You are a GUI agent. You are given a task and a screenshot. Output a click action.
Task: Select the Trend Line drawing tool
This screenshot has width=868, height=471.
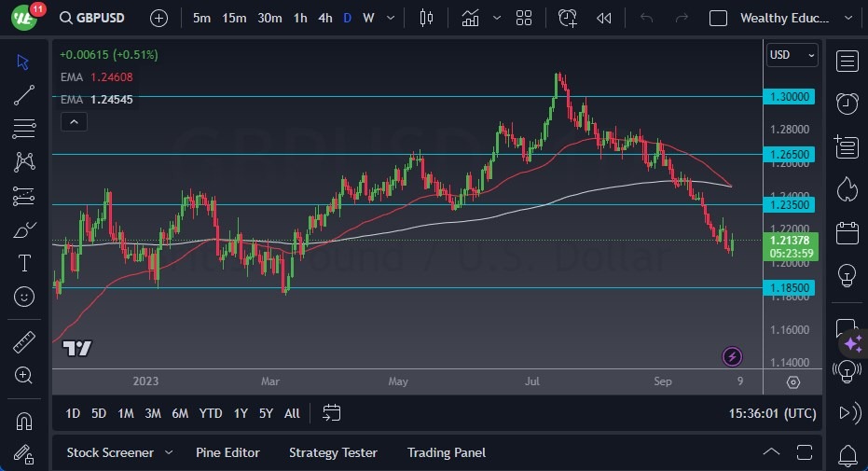(24, 95)
